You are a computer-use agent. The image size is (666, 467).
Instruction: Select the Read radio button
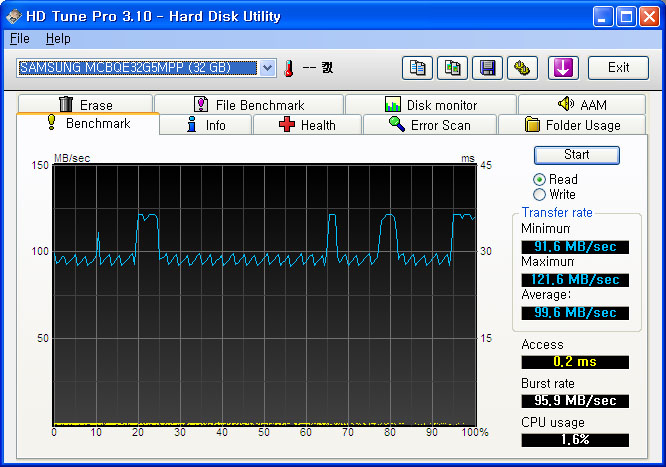[x=540, y=179]
